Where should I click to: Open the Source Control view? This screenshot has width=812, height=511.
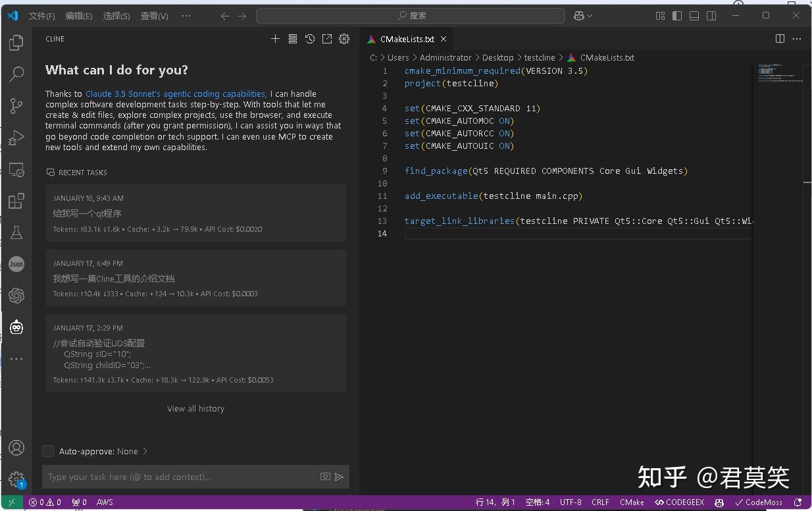coord(16,105)
